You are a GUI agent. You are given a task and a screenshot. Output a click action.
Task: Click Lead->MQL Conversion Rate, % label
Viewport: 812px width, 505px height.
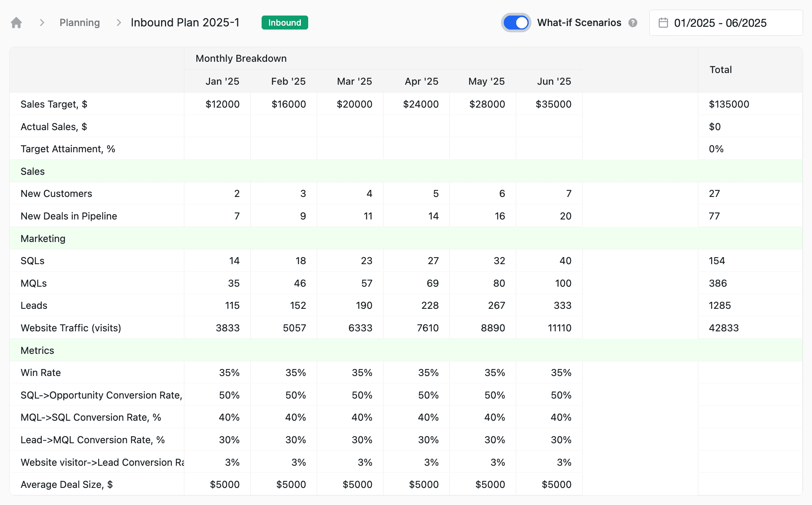pyautogui.click(x=93, y=440)
